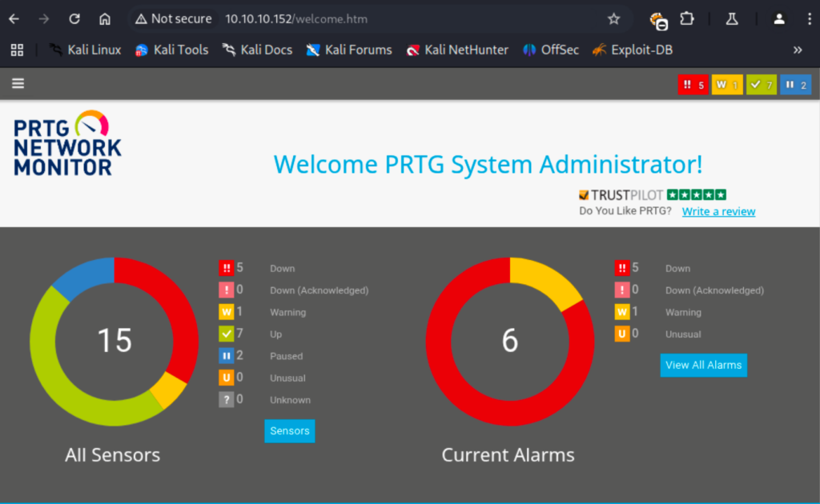Click the Down label in All Sensors legend
The width and height of the screenshot is (820, 504).
point(283,269)
